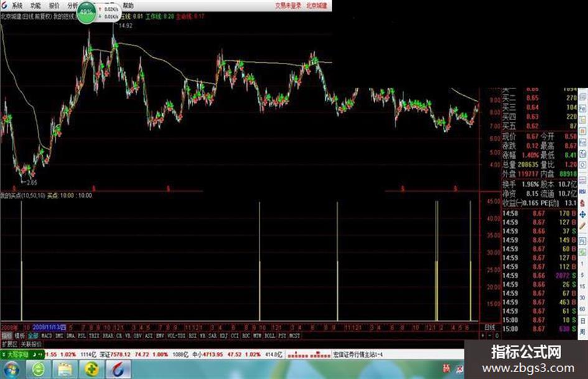
Task: Switch to the BOLL indicator
Action: coord(269,335)
